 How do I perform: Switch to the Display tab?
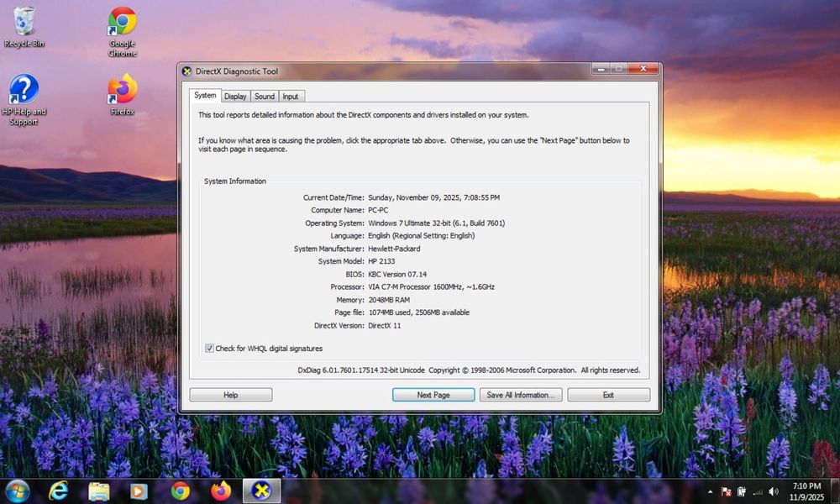click(235, 97)
